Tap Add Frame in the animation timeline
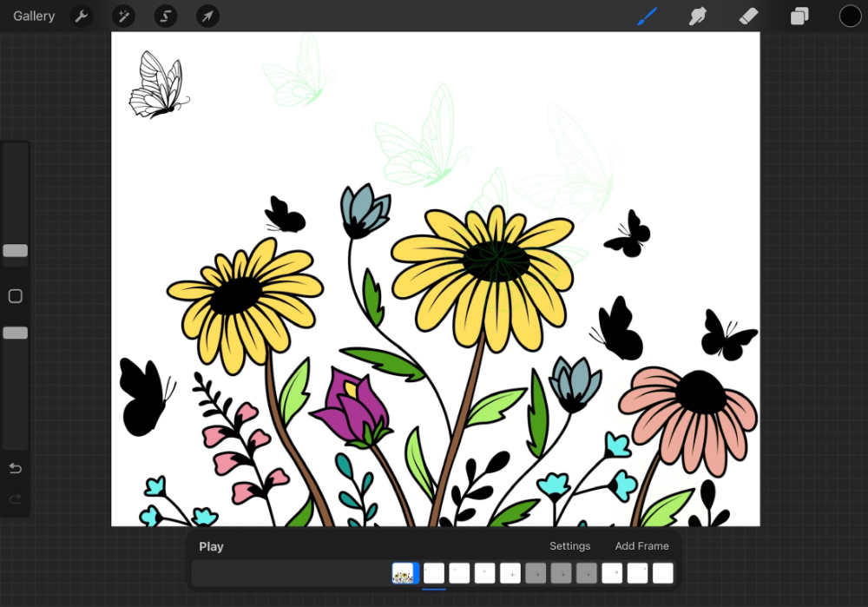The height and width of the screenshot is (607, 868). coord(641,546)
